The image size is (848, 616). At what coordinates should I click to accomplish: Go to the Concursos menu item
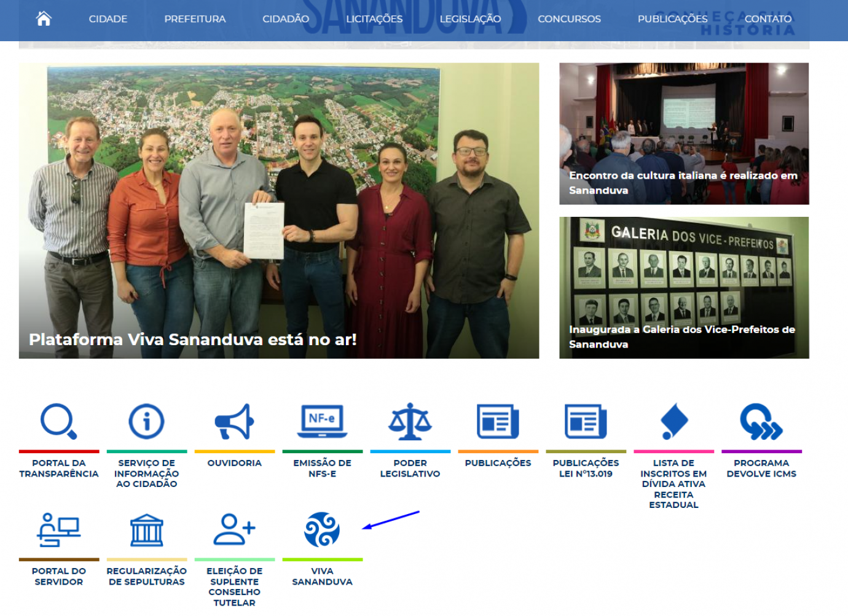pyautogui.click(x=569, y=19)
